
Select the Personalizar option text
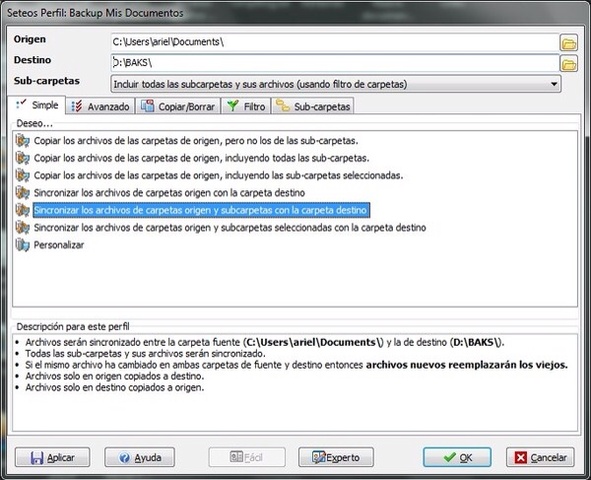(x=59, y=245)
